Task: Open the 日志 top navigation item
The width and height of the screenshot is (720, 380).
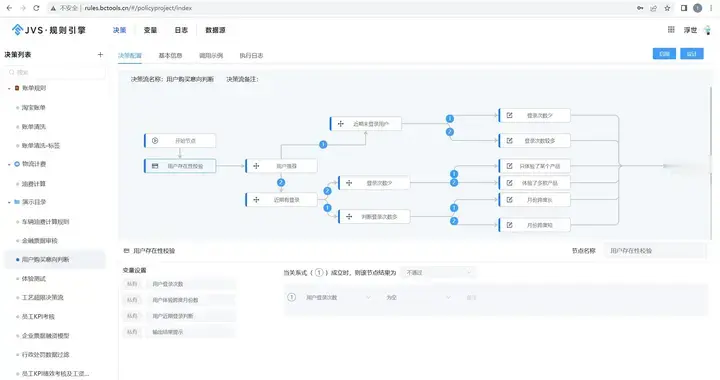Action: pyautogui.click(x=181, y=30)
